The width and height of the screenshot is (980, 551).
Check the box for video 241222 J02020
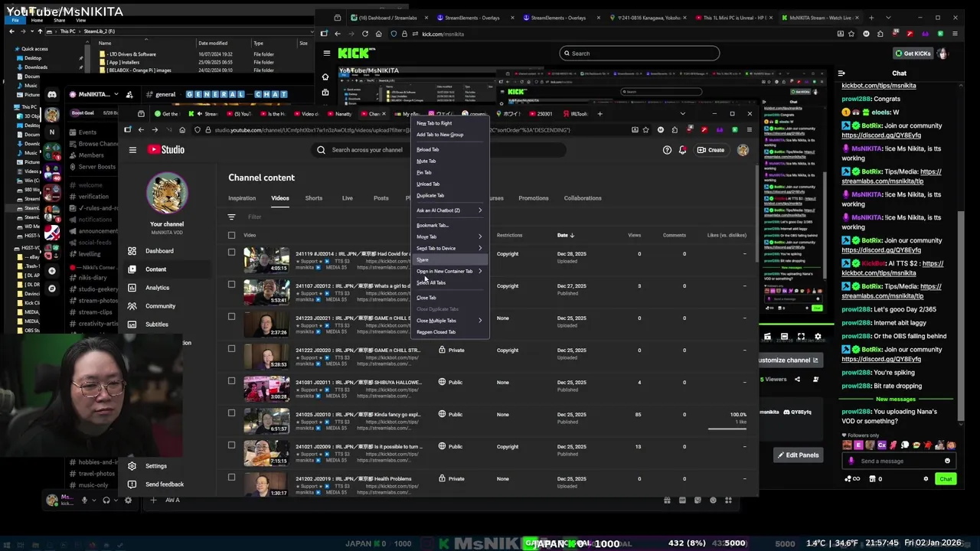pos(231,349)
